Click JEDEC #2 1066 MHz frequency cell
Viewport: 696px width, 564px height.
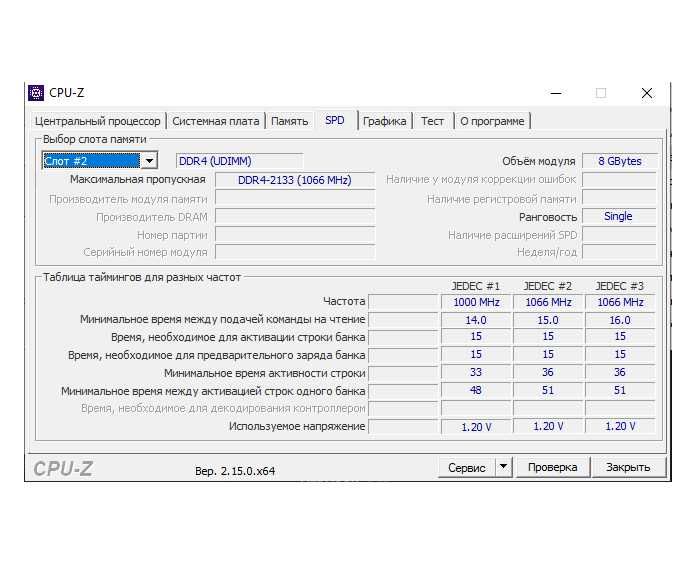click(548, 302)
